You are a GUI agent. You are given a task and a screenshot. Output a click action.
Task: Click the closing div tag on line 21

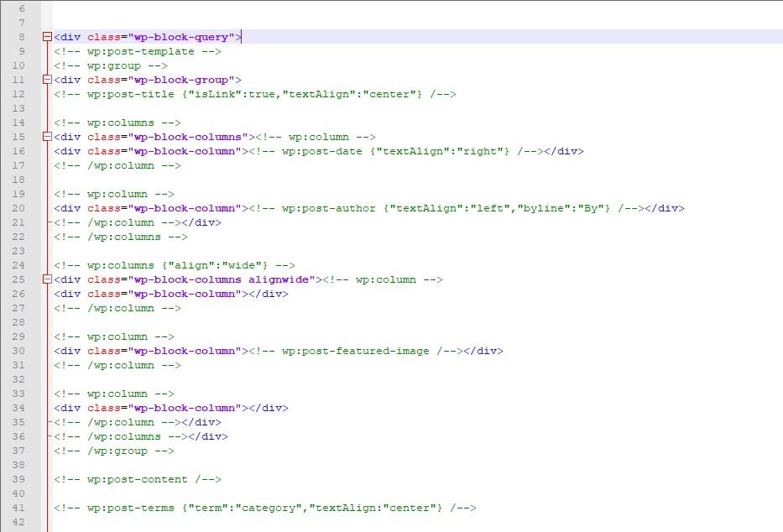tap(201, 222)
